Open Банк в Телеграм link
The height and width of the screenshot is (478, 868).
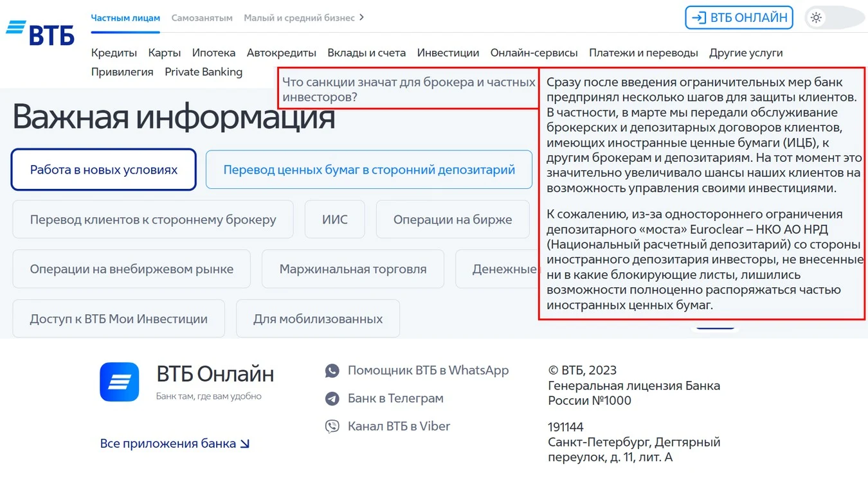[x=395, y=398]
